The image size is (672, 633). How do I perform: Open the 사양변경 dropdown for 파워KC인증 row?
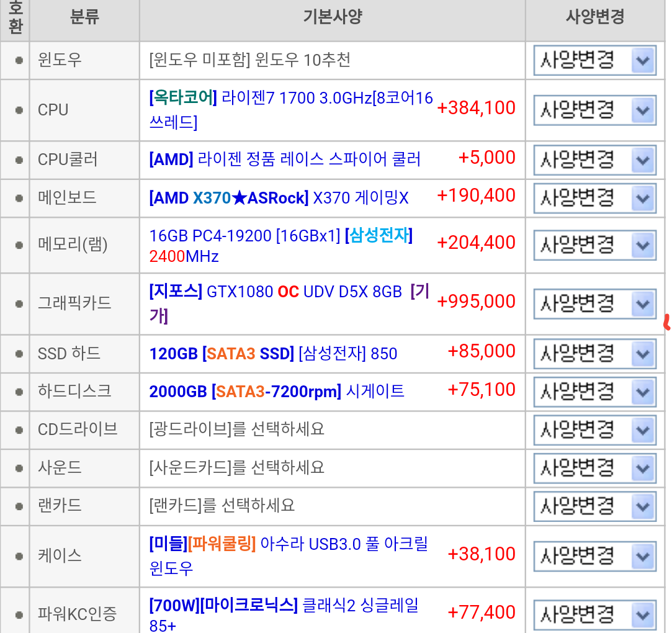594,615
